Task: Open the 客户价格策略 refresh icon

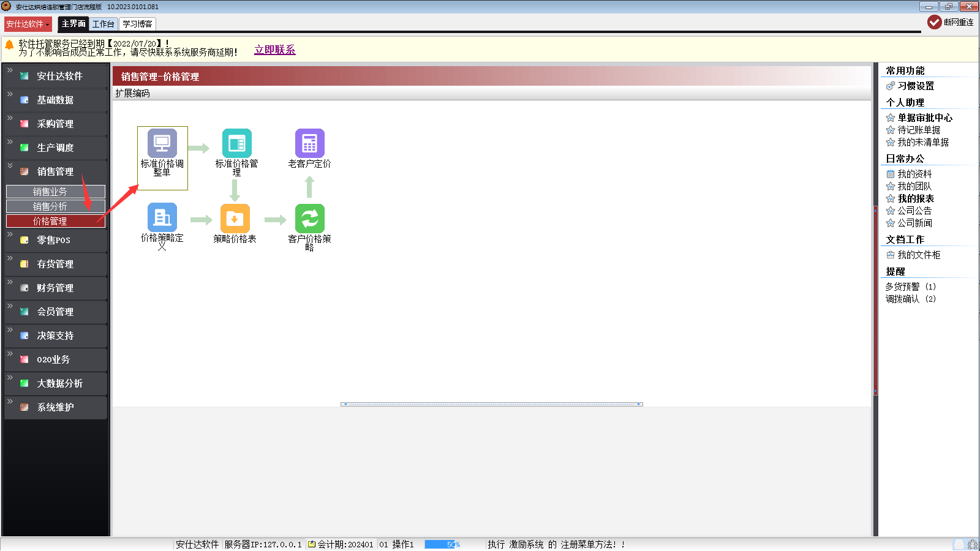Action: pyautogui.click(x=309, y=218)
